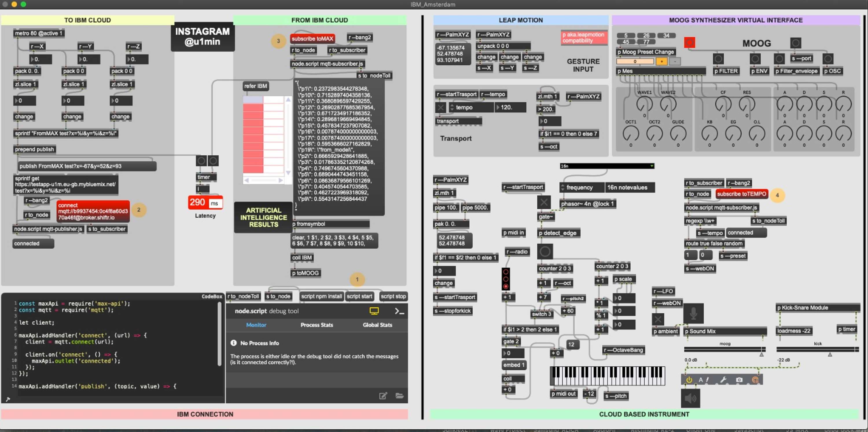Click the large bang below p detect_edge
The image size is (868, 432).
[x=545, y=251]
